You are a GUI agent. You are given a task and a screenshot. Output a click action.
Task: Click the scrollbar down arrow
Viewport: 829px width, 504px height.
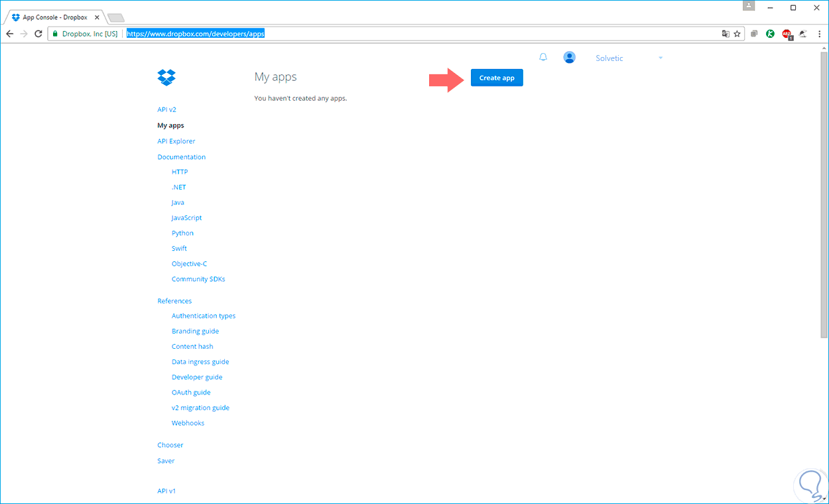point(824,499)
